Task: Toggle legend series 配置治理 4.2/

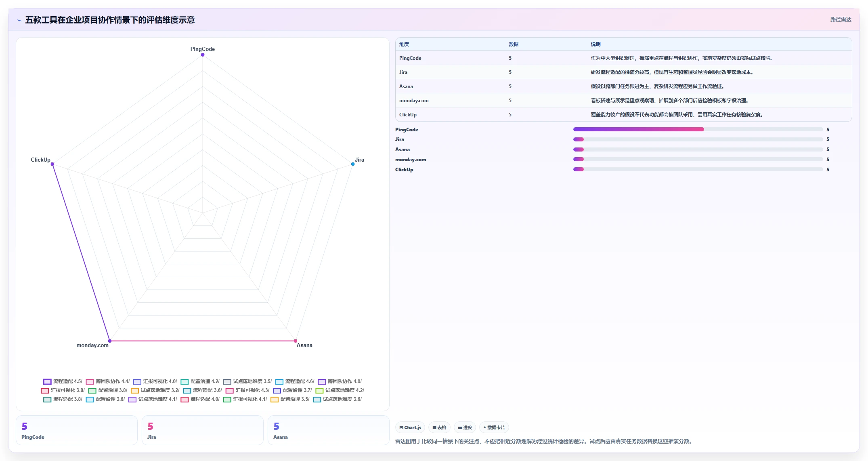Action: tap(200, 381)
